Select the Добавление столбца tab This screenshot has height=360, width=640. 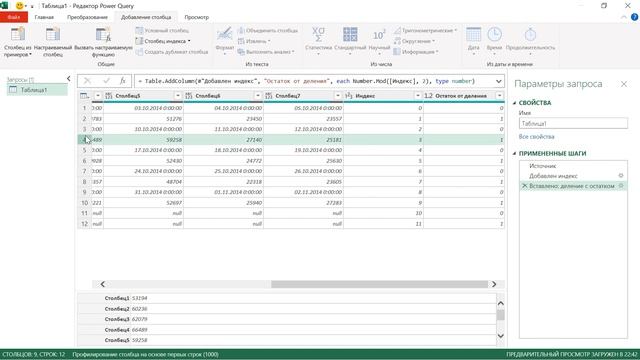coord(146,17)
